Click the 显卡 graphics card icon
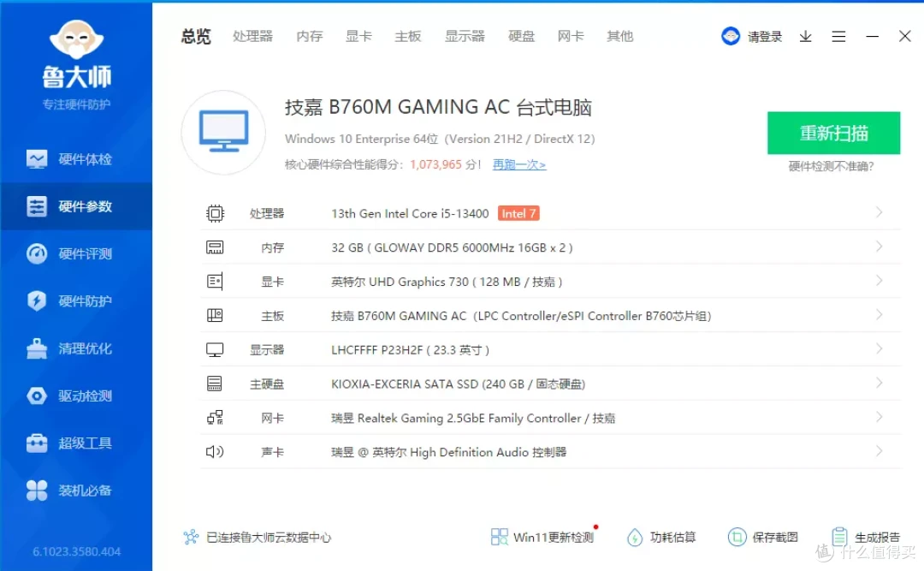The image size is (924, 571). pyautogui.click(x=215, y=282)
